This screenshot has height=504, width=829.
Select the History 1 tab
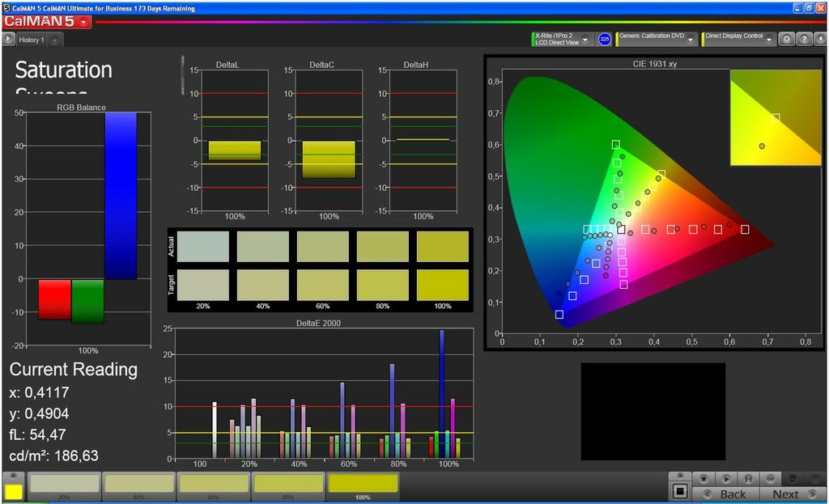32,40
